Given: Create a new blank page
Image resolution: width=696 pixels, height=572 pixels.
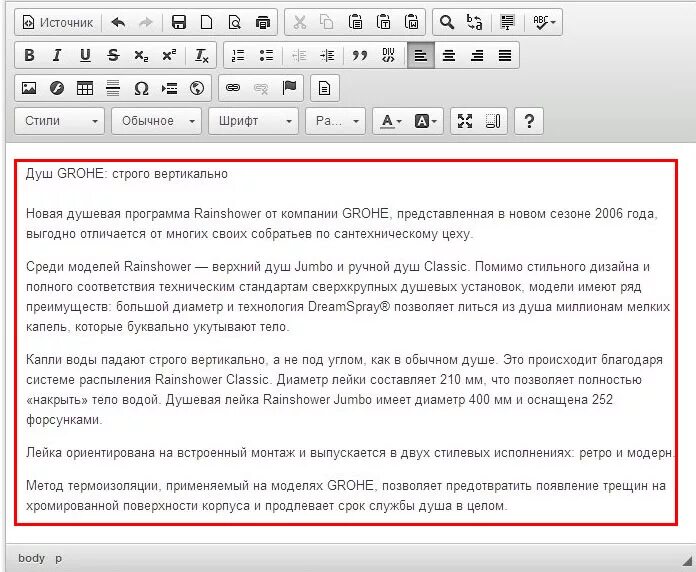Looking at the screenshot, I should tap(206, 22).
